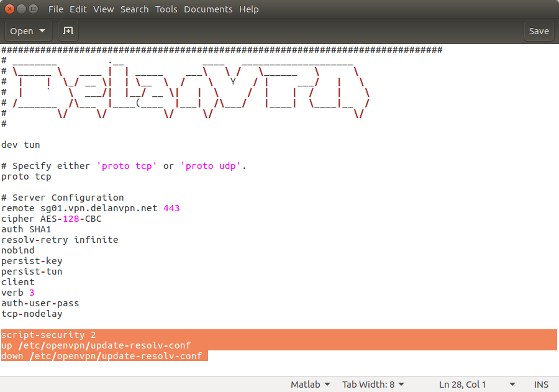Click the 'persist-key' line
Image resolution: width=559 pixels, height=392 pixels.
(x=32, y=261)
